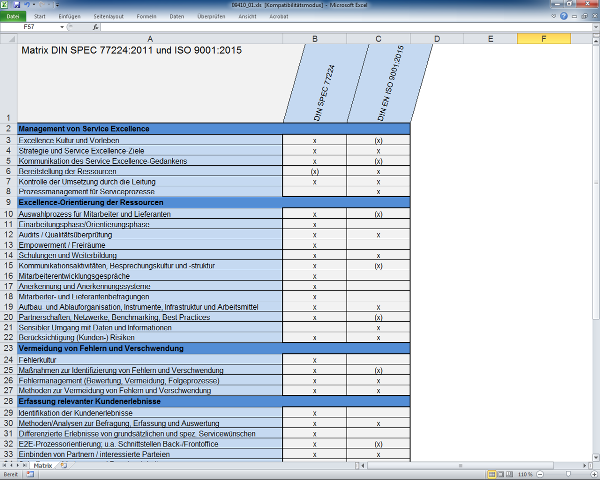The width and height of the screenshot is (600, 480).
Task: Click the Undo icon in quick access toolbar
Action: 29,5
